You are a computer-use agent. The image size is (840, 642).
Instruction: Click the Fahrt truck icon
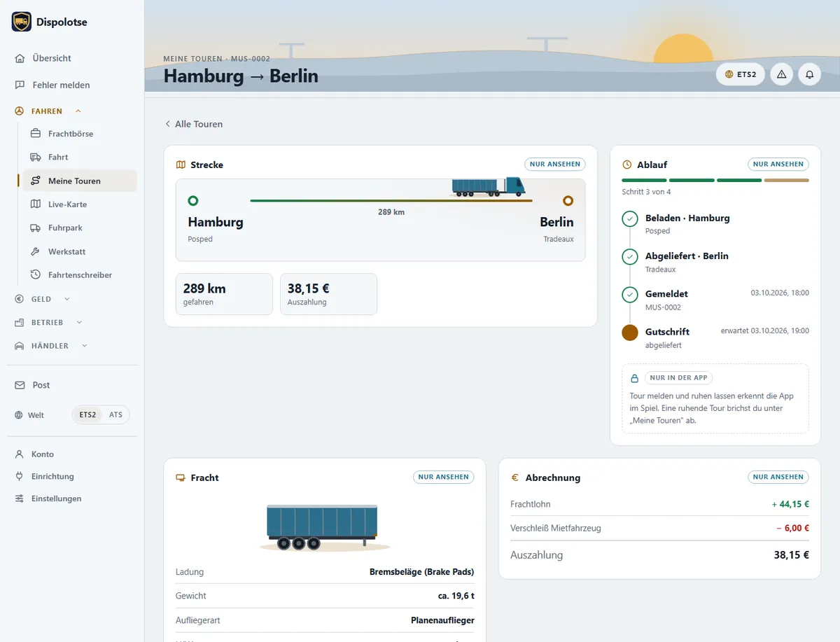pyautogui.click(x=36, y=157)
